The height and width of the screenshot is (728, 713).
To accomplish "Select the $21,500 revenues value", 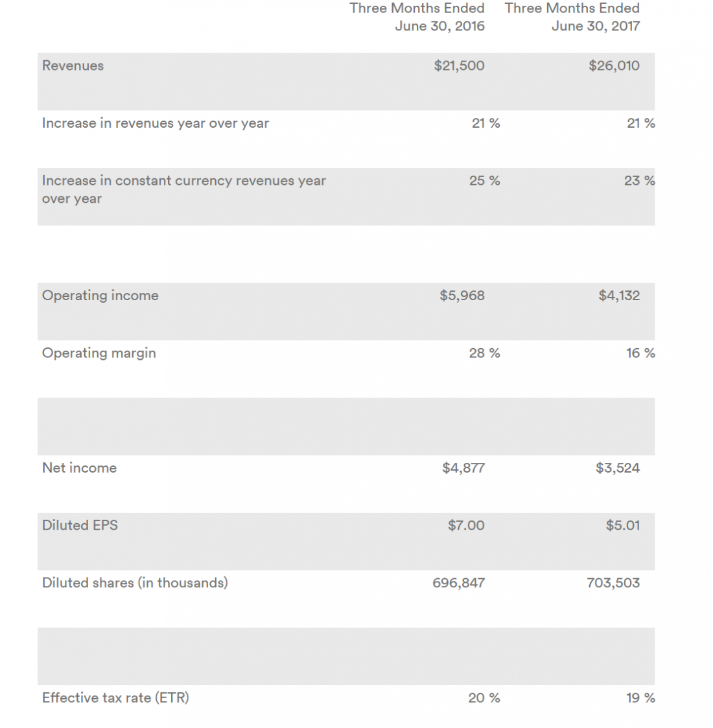I will pos(459,65).
